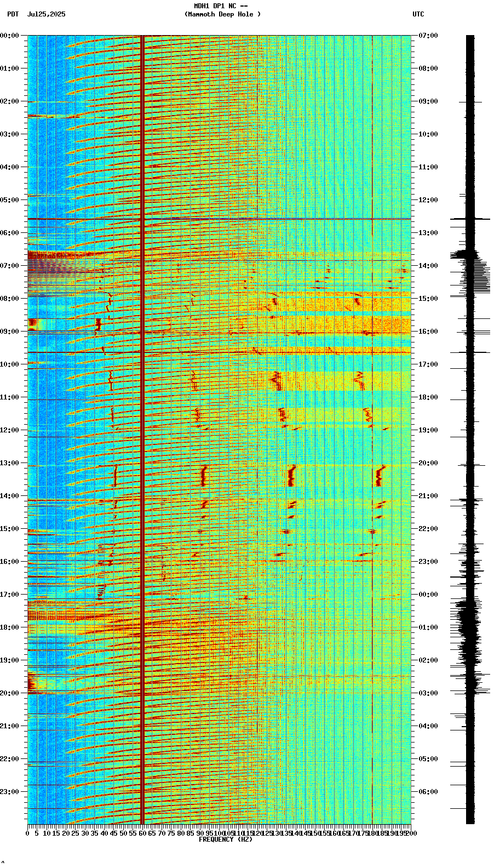Viewport: 494px width, 868px height.
Task: Click the "PDT" timezone label
Action: [x=13, y=14]
